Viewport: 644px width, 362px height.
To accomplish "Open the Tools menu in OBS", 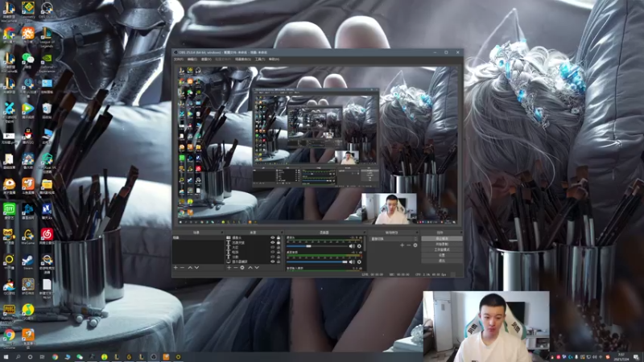I will point(260,60).
